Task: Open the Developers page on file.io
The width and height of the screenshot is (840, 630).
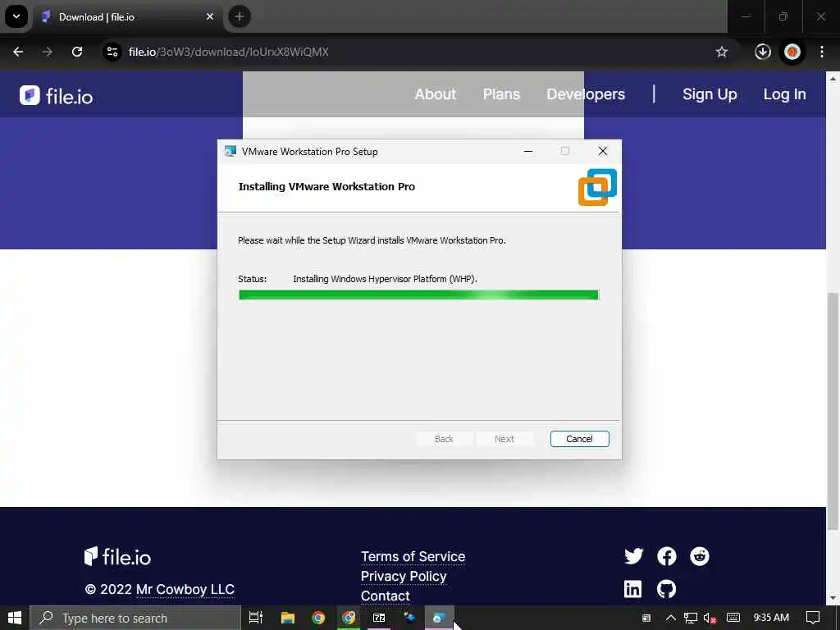Action: (586, 94)
